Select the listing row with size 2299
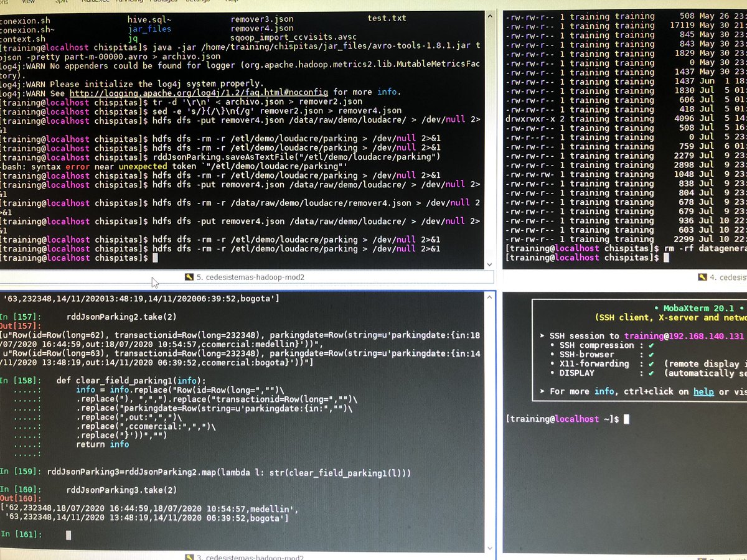 click(626, 239)
